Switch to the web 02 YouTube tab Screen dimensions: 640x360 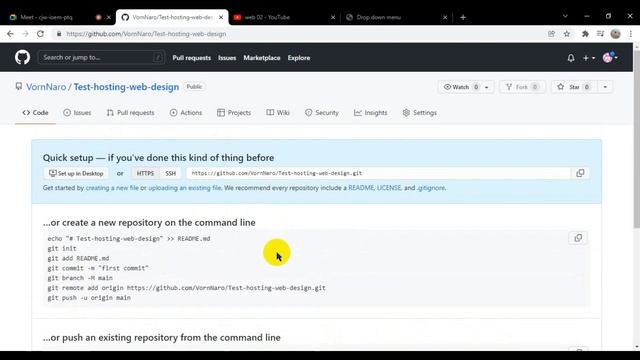(x=285, y=17)
